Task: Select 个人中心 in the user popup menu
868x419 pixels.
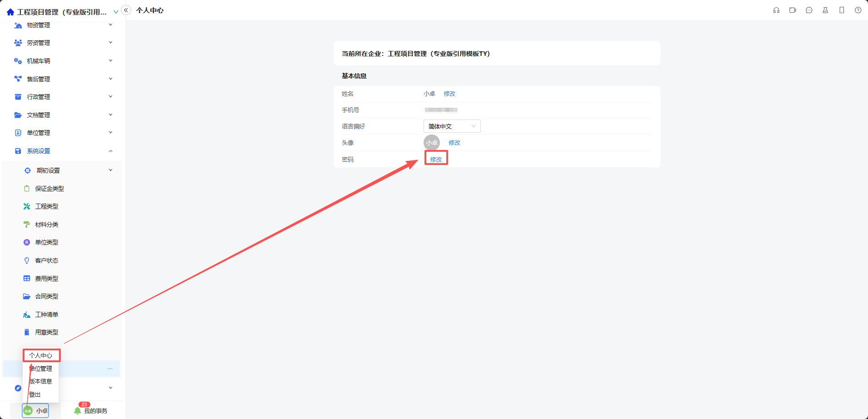Action: click(41, 355)
